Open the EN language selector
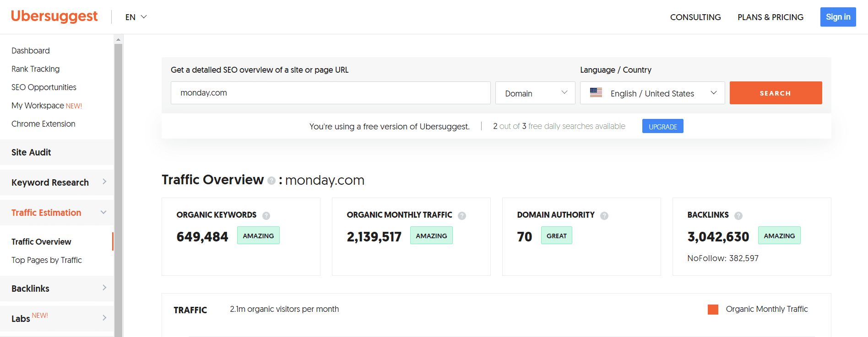The height and width of the screenshot is (337, 868). click(x=136, y=17)
